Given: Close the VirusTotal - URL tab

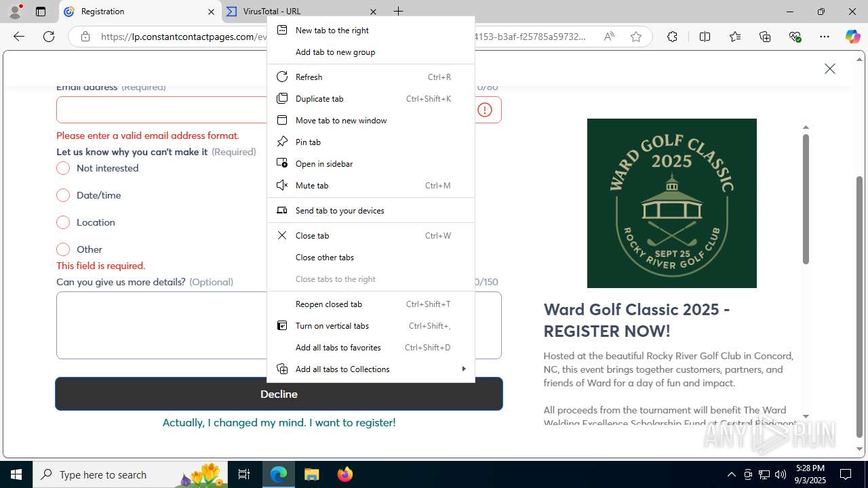Looking at the screenshot, I should (373, 12).
